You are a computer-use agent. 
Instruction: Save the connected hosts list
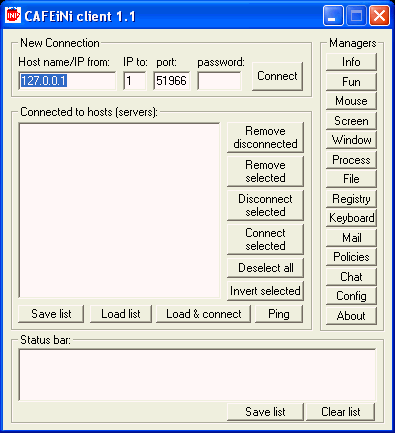pos(51,314)
